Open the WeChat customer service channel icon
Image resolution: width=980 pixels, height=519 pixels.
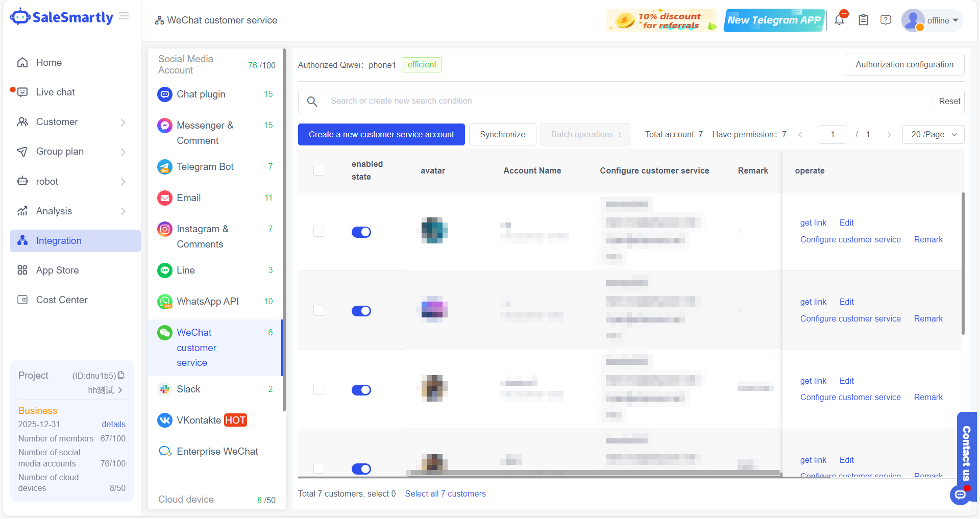(x=164, y=333)
